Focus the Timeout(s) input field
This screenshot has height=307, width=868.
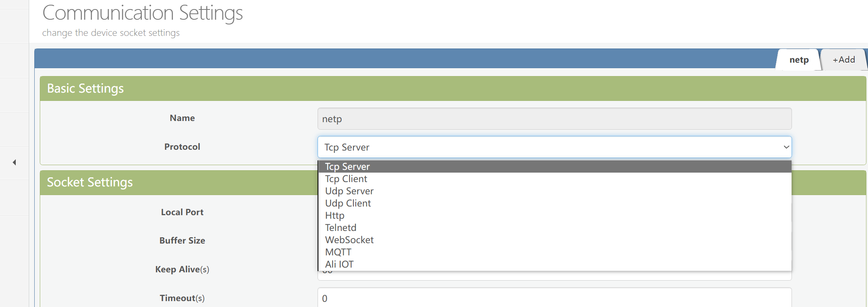tap(554, 298)
